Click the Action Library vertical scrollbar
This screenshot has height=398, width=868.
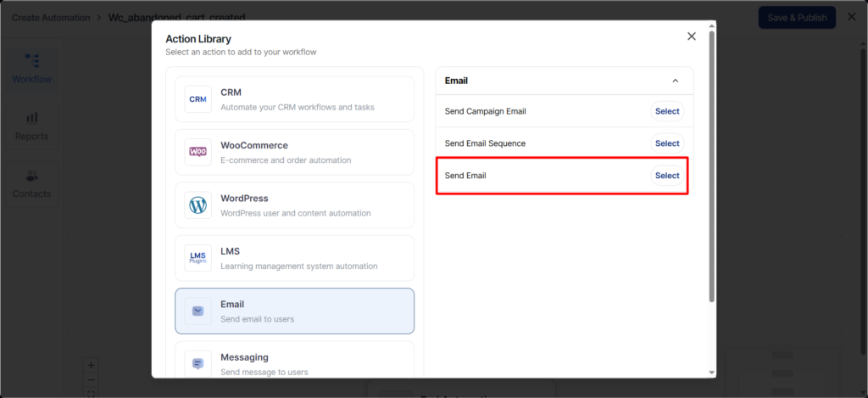[x=711, y=161]
